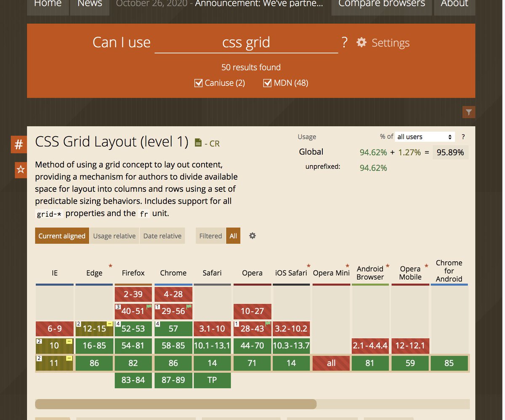505x420 pixels.
Task: Select the iOS Safari 3.2-10.2 cell
Action: click(x=291, y=329)
